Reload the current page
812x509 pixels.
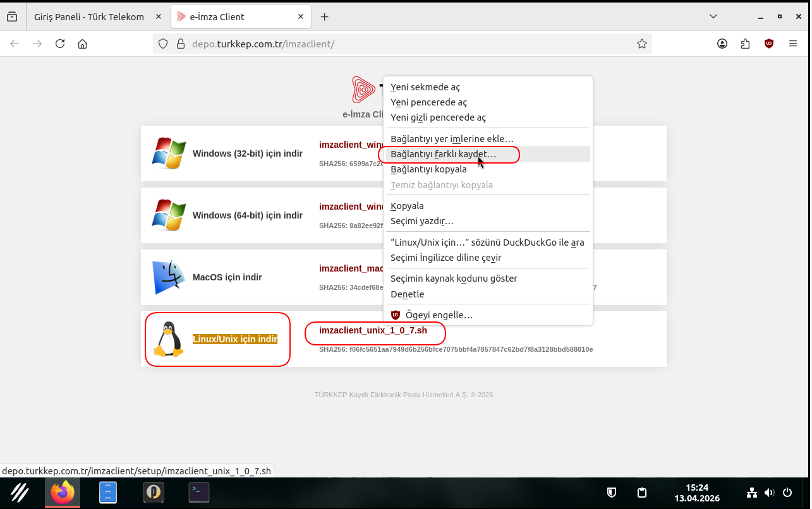(60, 44)
